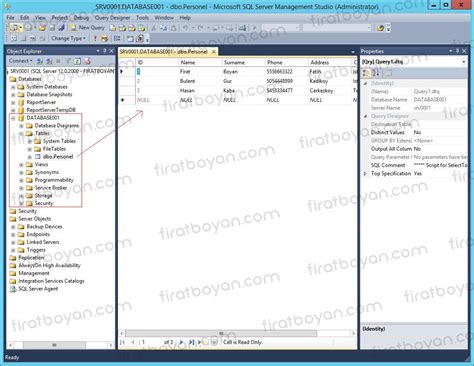The image size is (474, 366).
Task: Click the Name column header
Action: [x=200, y=62]
